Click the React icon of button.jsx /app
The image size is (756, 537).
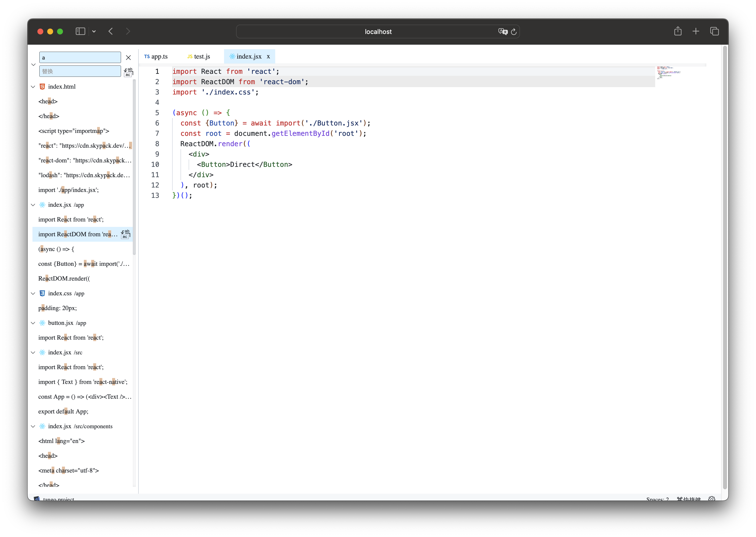(x=42, y=323)
